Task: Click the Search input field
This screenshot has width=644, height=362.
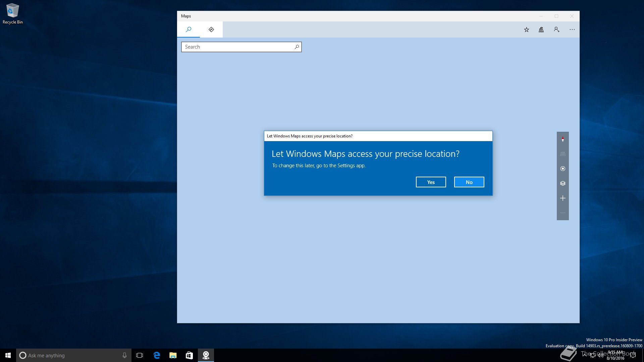Action: click(x=241, y=47)
